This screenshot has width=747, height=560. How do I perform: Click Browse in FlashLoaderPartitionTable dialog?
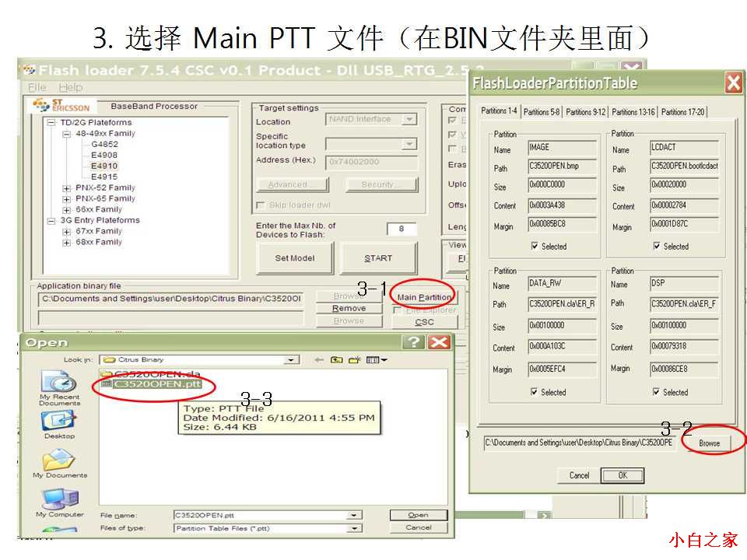click(710, 443)
